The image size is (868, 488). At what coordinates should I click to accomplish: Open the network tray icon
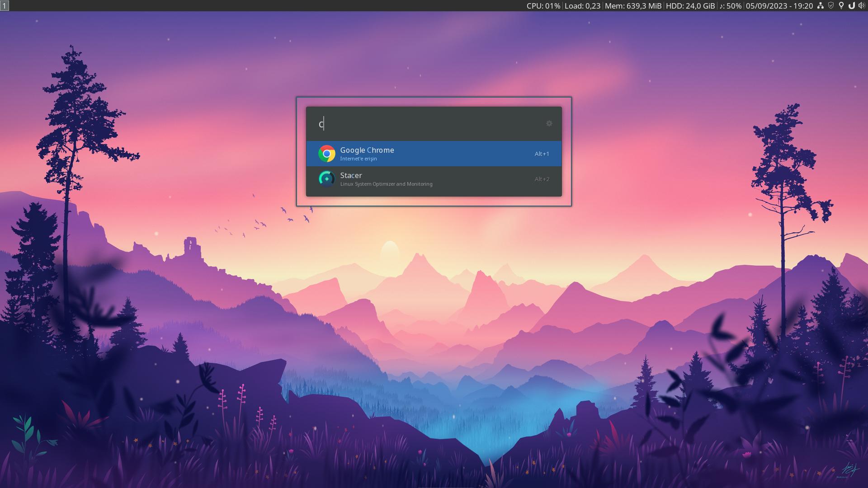[x=820, y=6]
